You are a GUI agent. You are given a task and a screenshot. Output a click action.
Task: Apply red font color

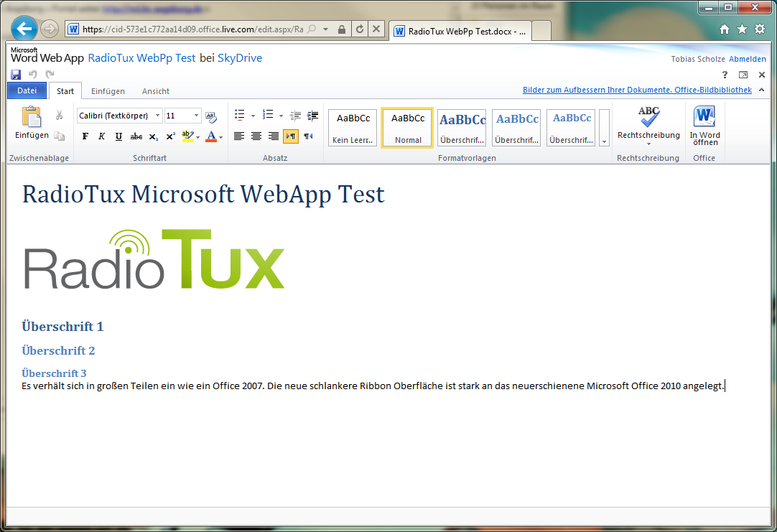click(211, 136)
